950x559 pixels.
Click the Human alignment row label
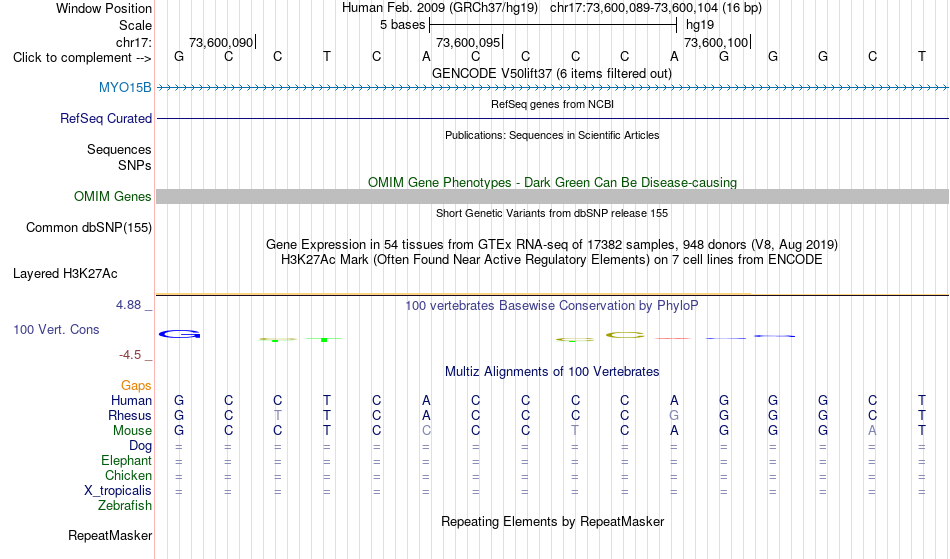(131, 400)
